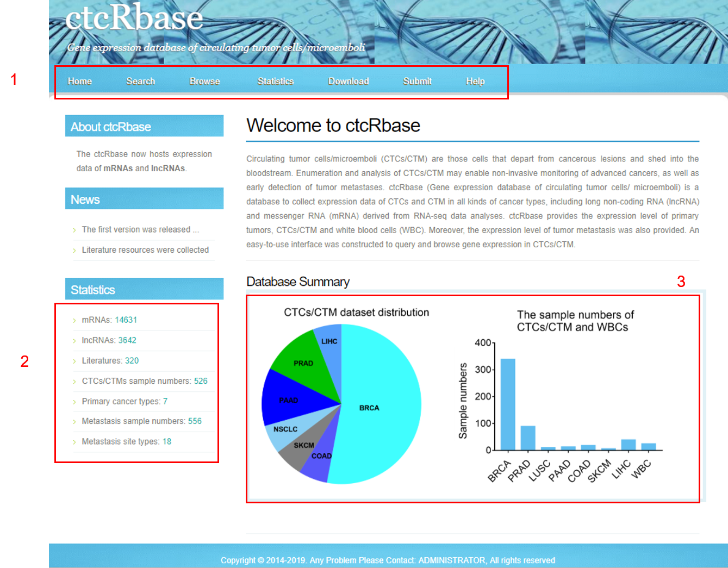The image size is (728, 568).
Task: Click the ctcRbase site logo title
Action: pyautogui.click(x=134, y=17)
